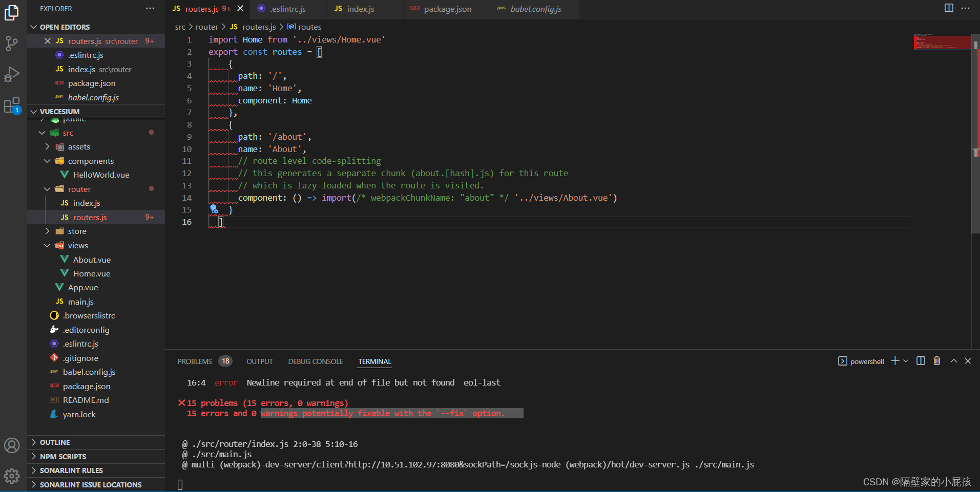Split the editor to the right

pos(949,8)
